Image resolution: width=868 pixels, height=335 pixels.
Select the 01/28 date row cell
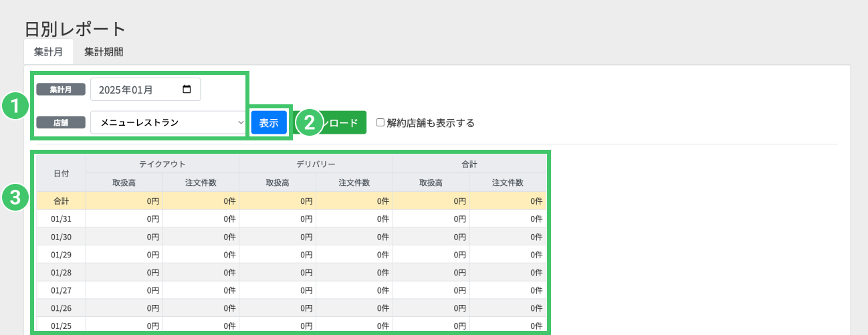(x=61, y=271)
